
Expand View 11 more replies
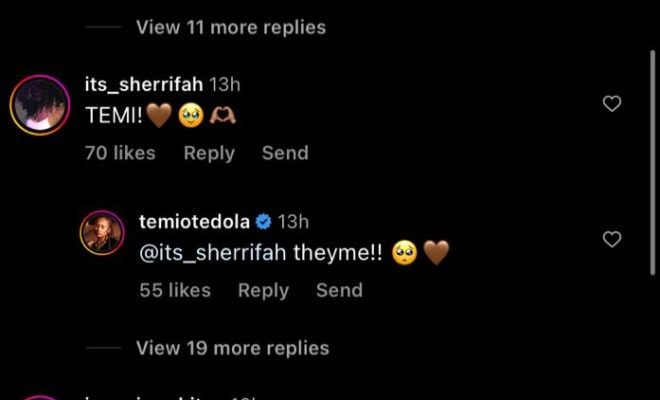(x=230, y=27)
